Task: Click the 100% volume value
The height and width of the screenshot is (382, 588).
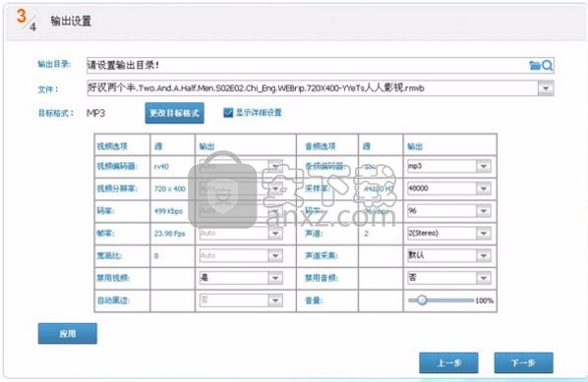Action: (x=484, y=300)
